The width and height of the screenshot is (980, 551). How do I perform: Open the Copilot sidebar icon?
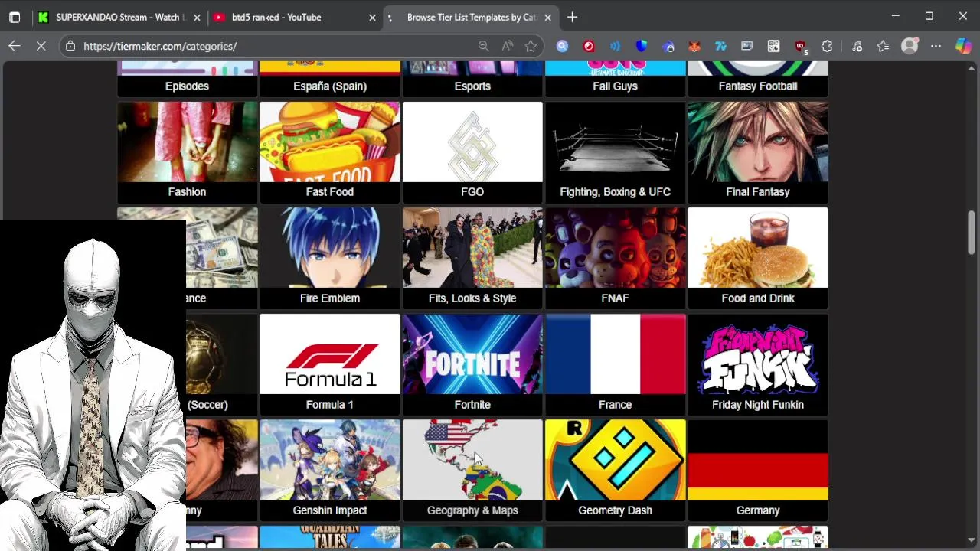pos(963,46)
